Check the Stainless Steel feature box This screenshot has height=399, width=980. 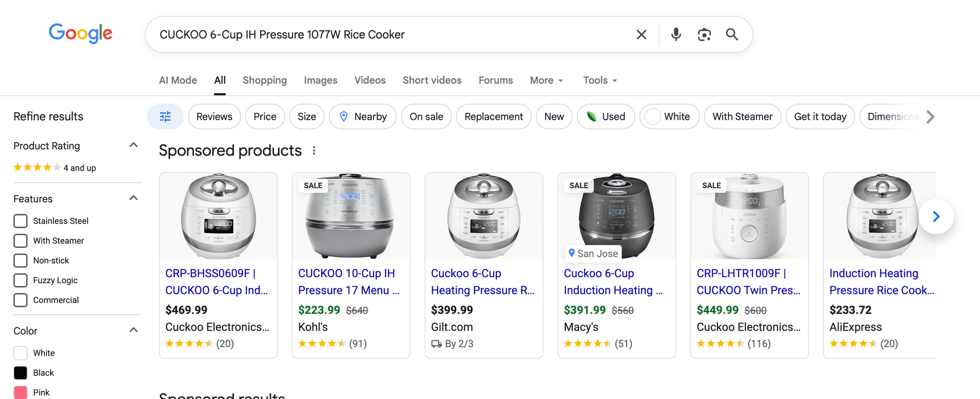(x=20, y=221)
